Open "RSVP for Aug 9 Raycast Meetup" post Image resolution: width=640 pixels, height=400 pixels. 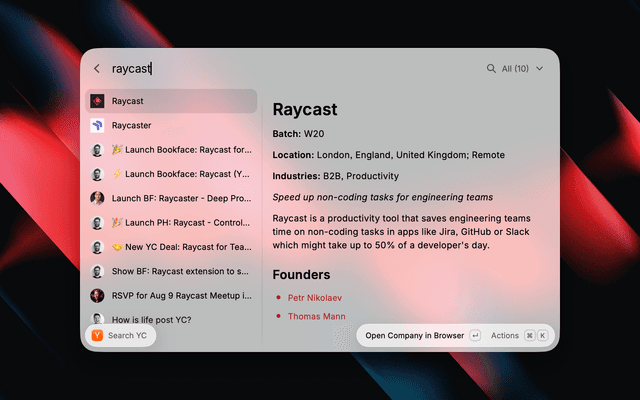tap(171, 296)
